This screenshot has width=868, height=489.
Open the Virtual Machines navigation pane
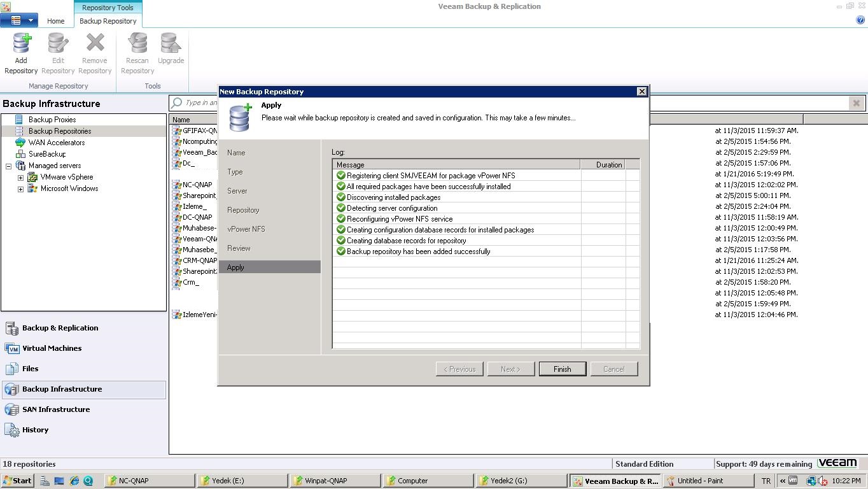[x=52, y=348]
